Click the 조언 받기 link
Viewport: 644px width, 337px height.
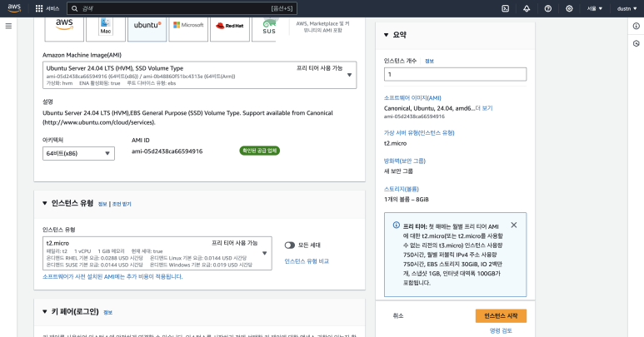(122, 204)
